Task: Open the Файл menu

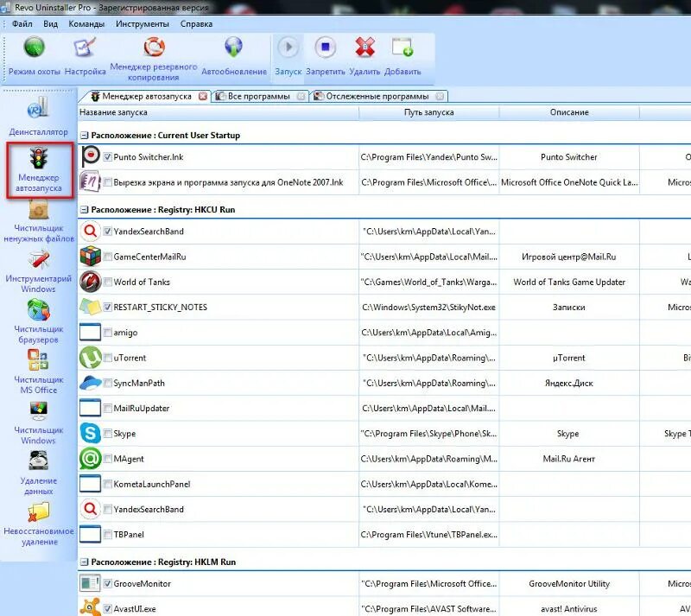Action: 22,24
